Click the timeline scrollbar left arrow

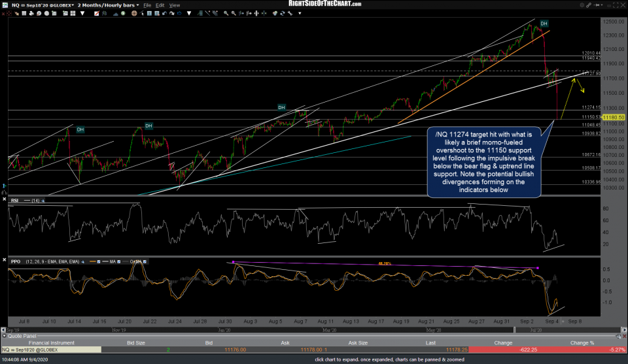[3, 330]
